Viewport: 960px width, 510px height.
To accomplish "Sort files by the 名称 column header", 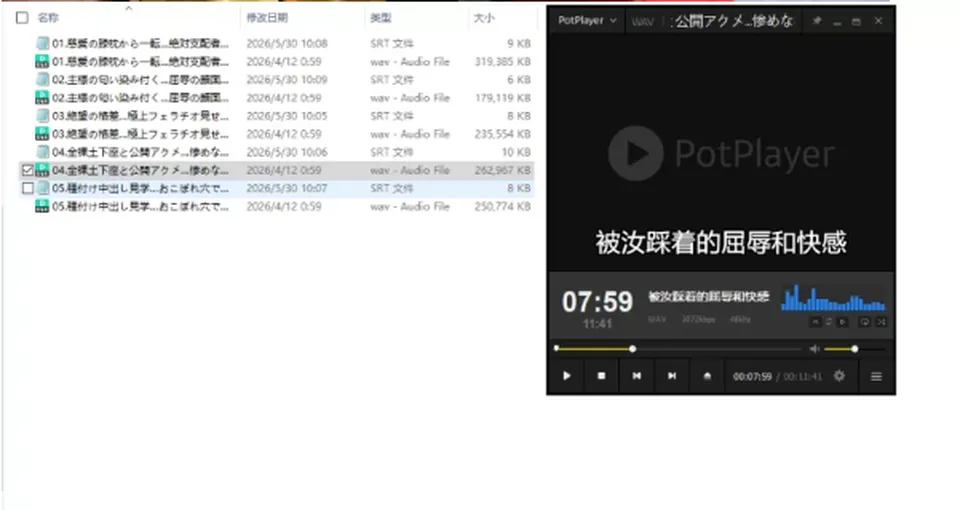I will [48, 18].
